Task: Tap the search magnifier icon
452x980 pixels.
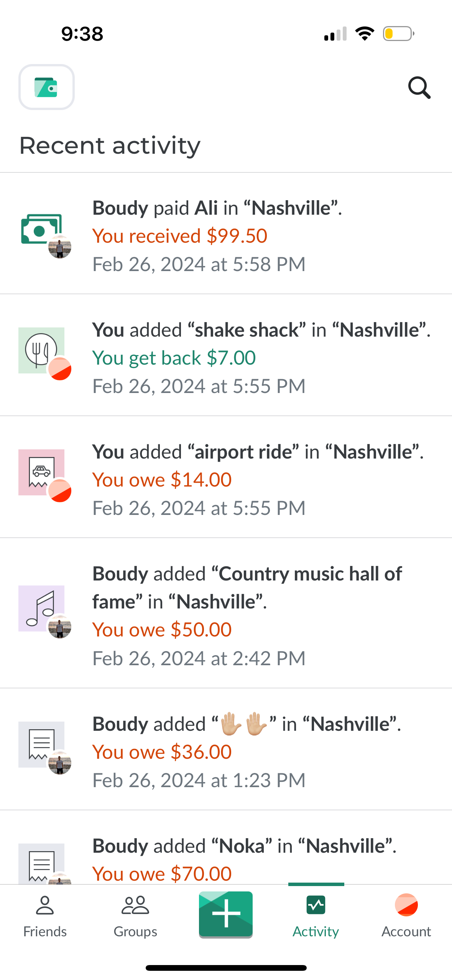Action: (419, 88)
